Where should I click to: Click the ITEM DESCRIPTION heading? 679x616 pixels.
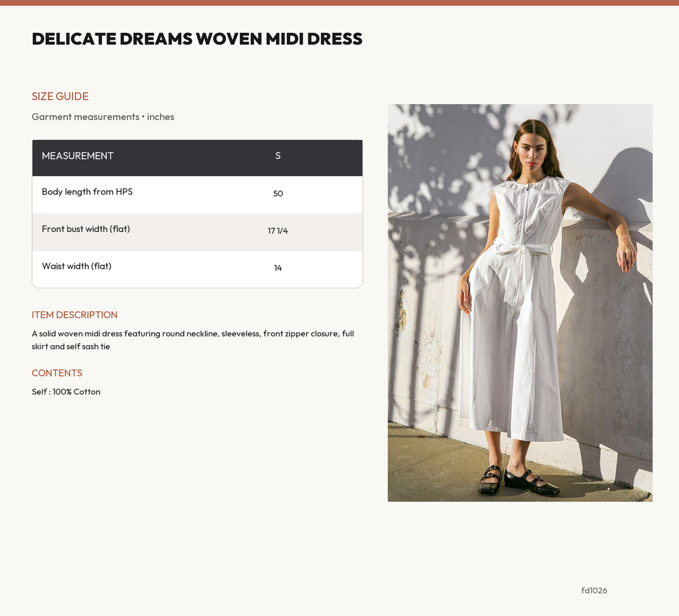point(75,315)
